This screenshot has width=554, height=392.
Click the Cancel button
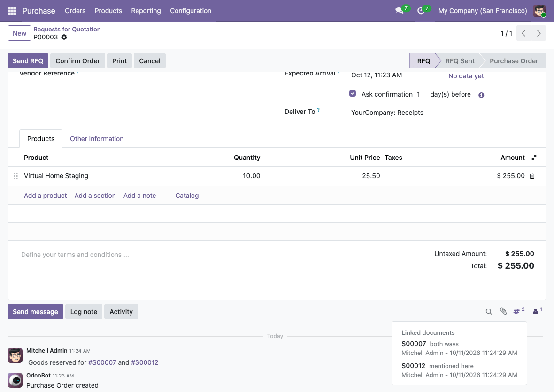point(150,61)
